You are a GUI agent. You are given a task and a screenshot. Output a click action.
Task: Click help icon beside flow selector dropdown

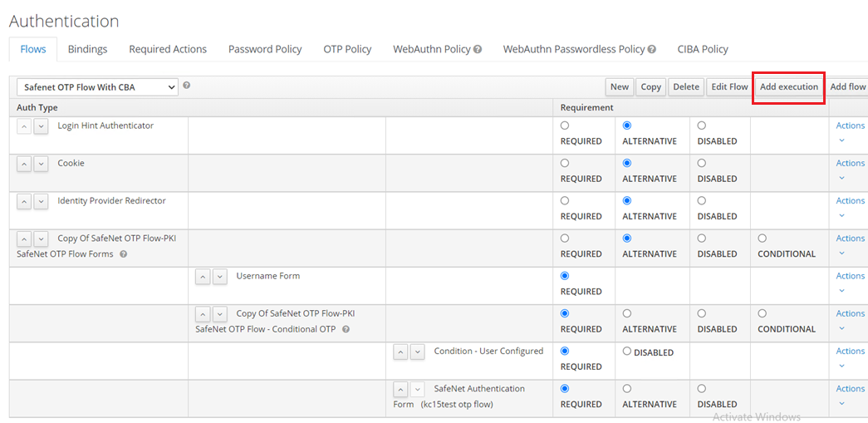186,85
